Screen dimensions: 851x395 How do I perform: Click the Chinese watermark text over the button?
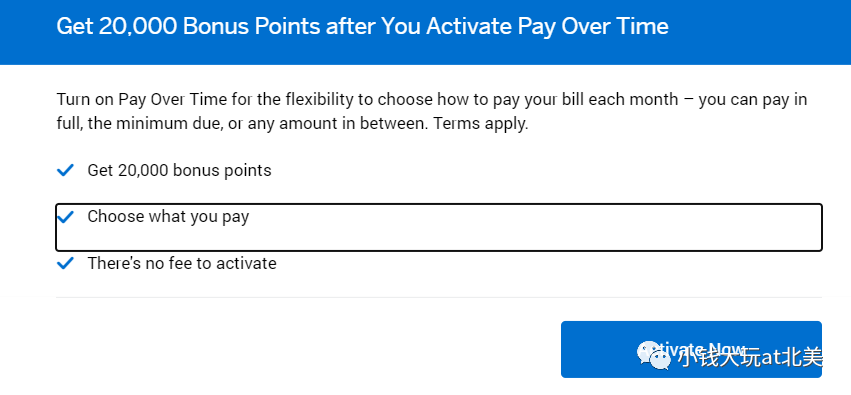coord(750,358)
